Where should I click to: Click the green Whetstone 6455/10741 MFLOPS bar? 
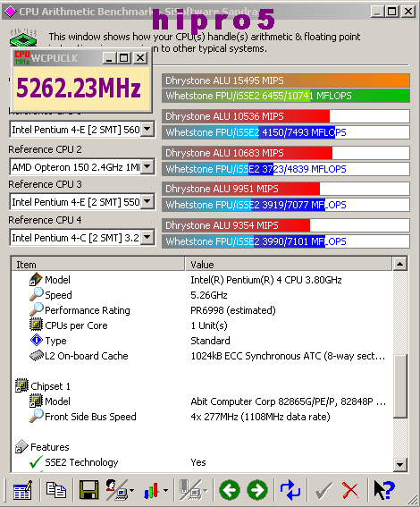click(x=286, y=96)
